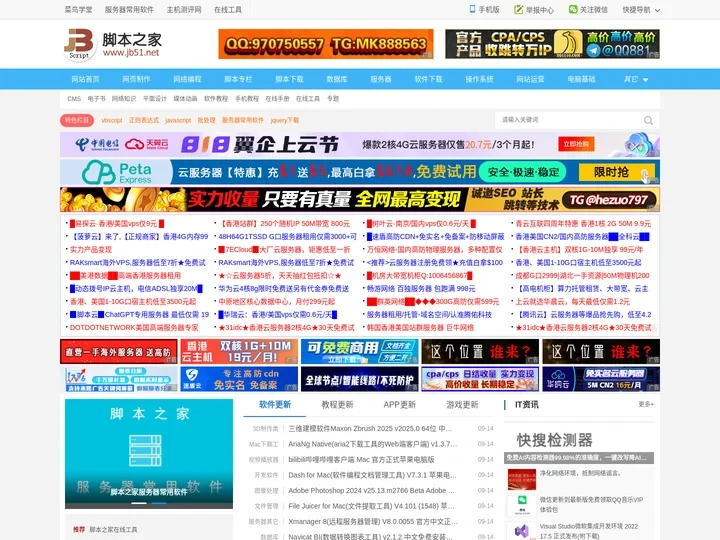Open 网站运营 in the nav bar
The height and width of the screenshot is (540, 720).
[x=530, y=79]
